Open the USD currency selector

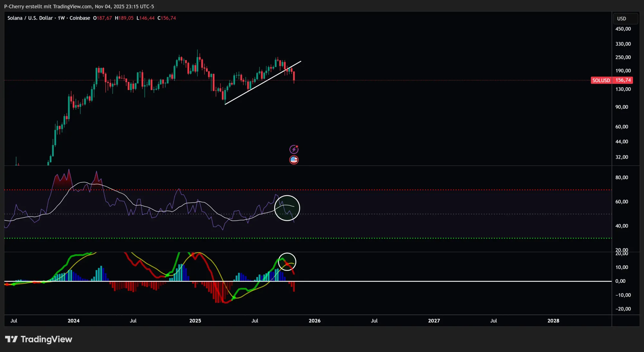(625, 18)
